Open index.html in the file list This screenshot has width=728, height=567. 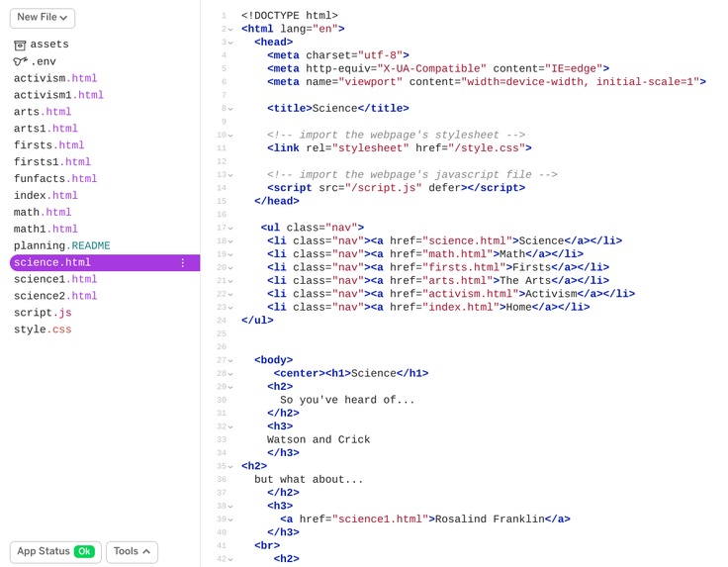[x=45, y=195]
